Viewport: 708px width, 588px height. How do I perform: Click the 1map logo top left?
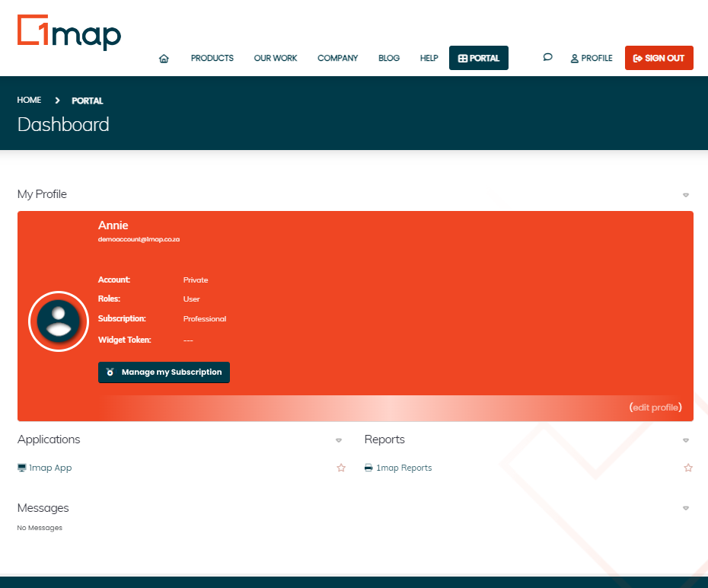[69, 33]
